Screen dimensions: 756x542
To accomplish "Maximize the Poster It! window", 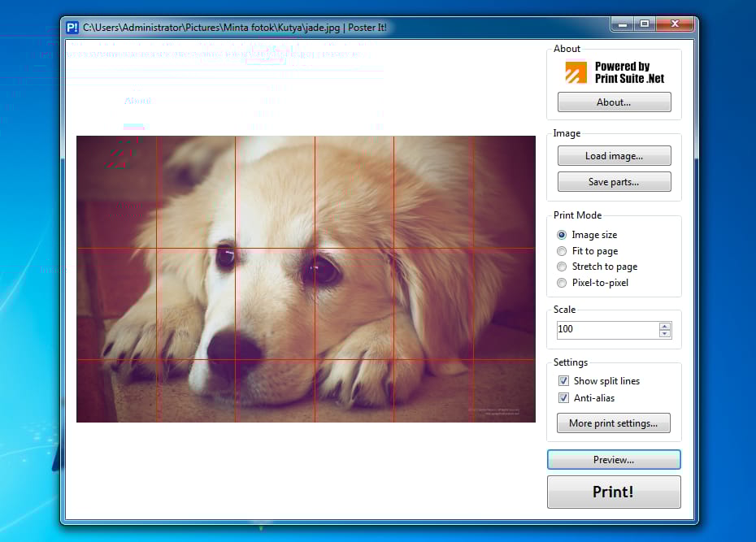I will [645, 24].
